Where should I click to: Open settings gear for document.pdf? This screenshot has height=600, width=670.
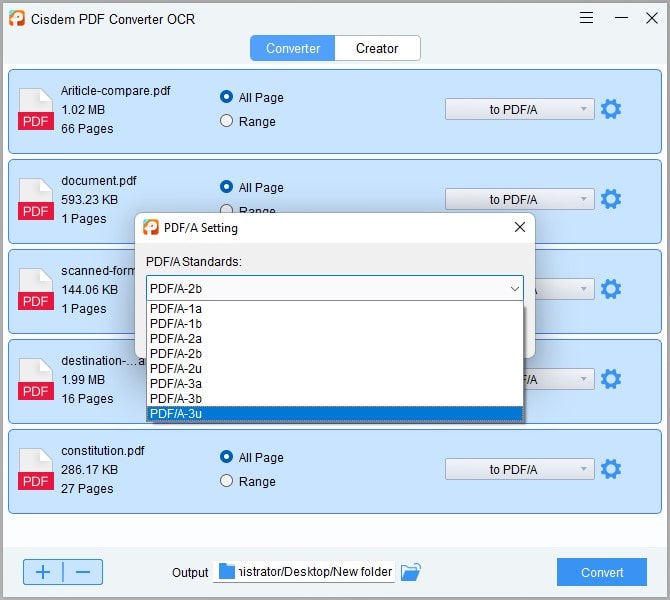click(x=611, y=199)
